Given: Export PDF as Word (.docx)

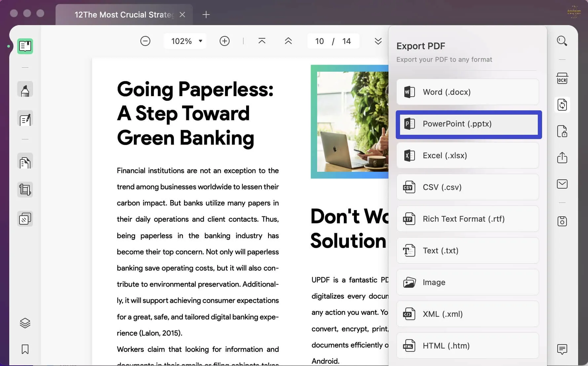Looking at the screenshot, I should click(467, 92).
